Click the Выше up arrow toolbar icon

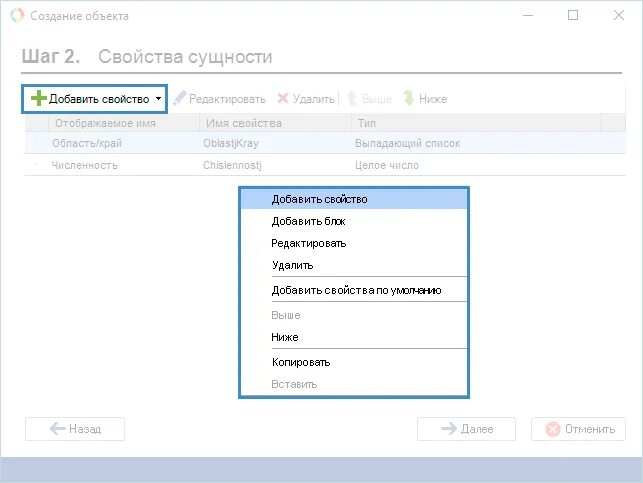352,98
